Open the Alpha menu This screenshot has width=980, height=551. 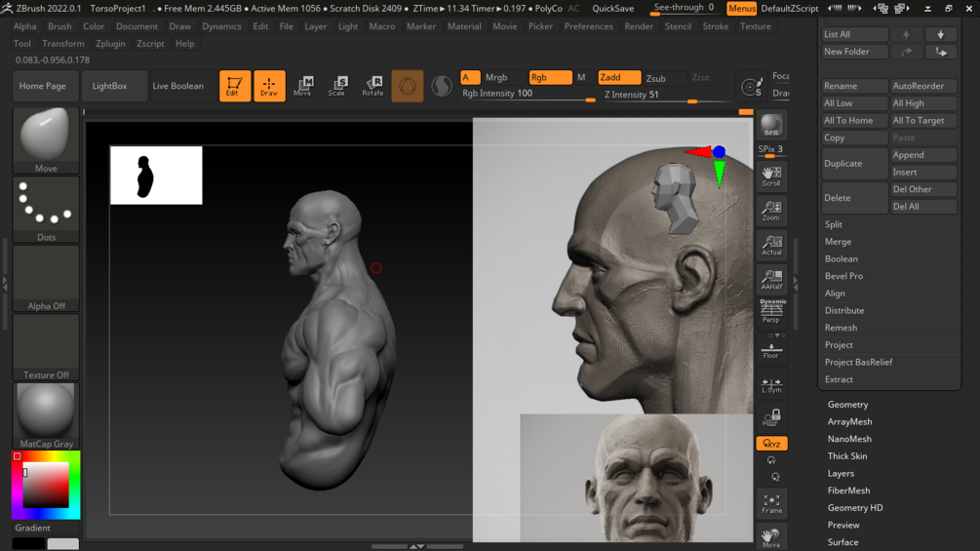coord(25,26)
